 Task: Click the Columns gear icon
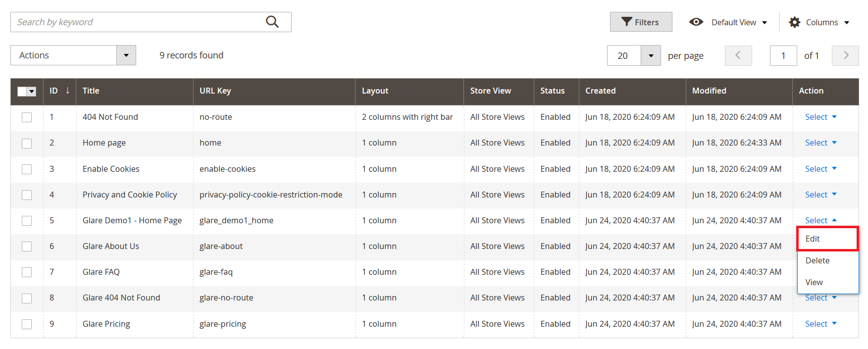pyautogui.click(x=794, y=22)
